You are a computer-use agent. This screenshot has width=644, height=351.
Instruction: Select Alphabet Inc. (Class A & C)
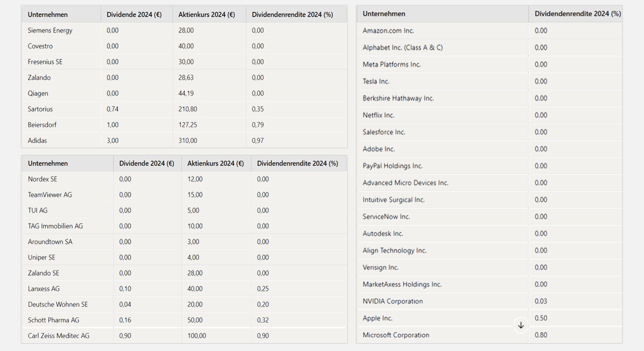click(402, 48)
